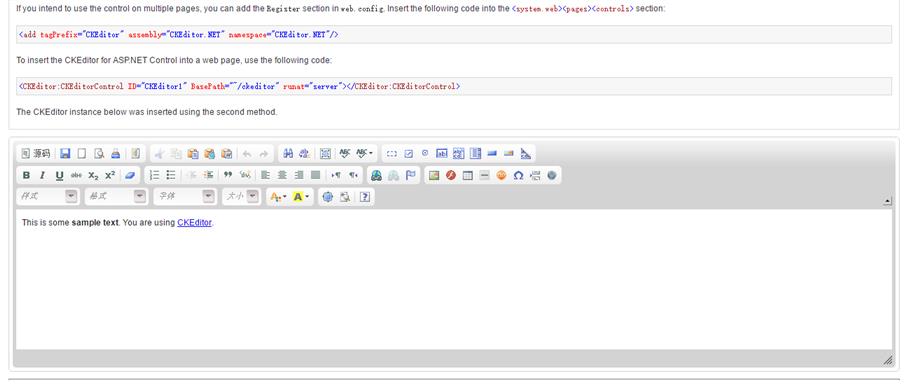Insert a form element
The height and width of the screenshot is (387, 908).
click(x=392, y=154)
